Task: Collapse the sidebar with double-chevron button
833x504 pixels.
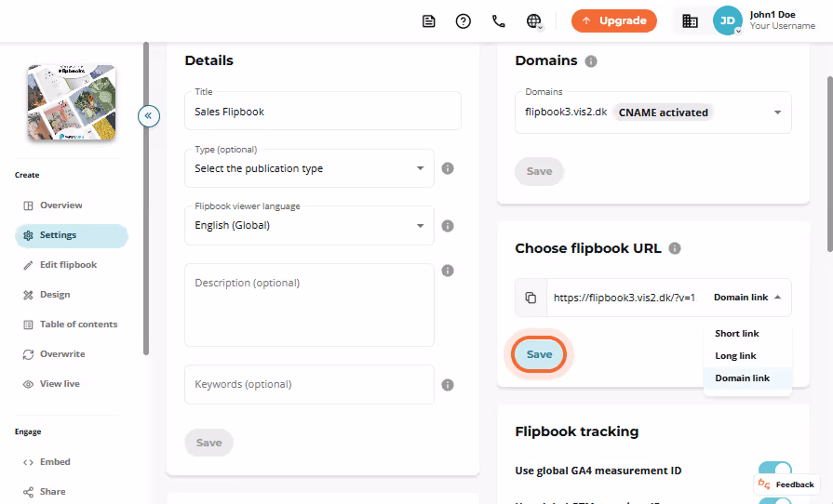Action: 149,115
